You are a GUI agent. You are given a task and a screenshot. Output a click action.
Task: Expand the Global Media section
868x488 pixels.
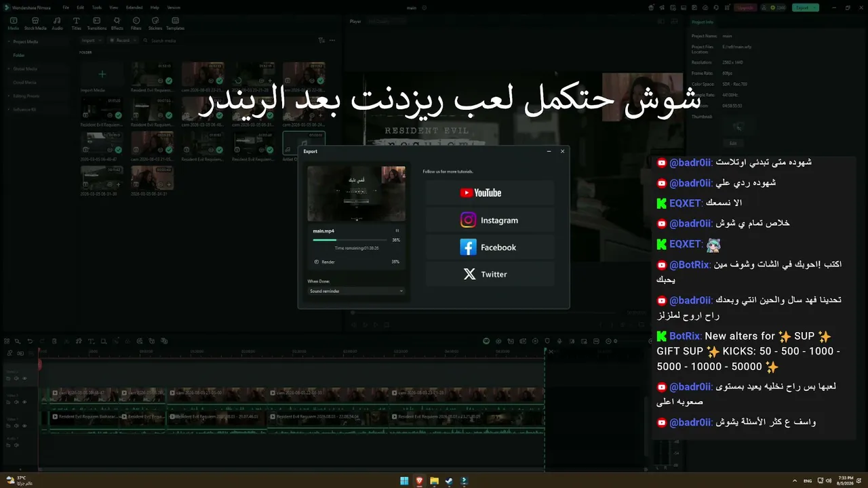click(x=9, y=68)
